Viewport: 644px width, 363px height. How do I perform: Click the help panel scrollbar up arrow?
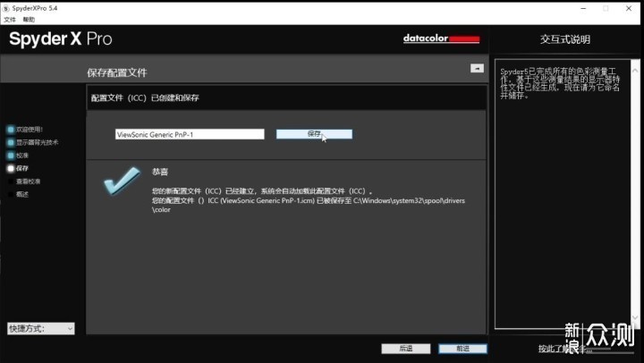[635, 71]
